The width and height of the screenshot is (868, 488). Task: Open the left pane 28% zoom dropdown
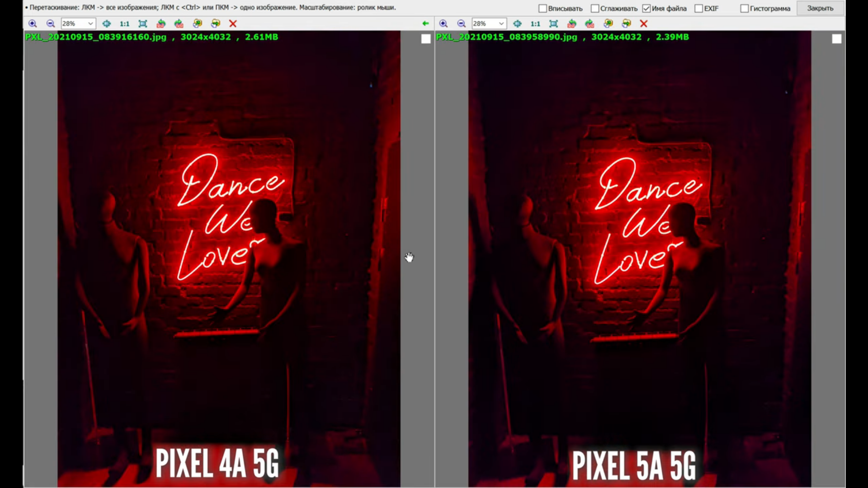[x=90, y=23]
